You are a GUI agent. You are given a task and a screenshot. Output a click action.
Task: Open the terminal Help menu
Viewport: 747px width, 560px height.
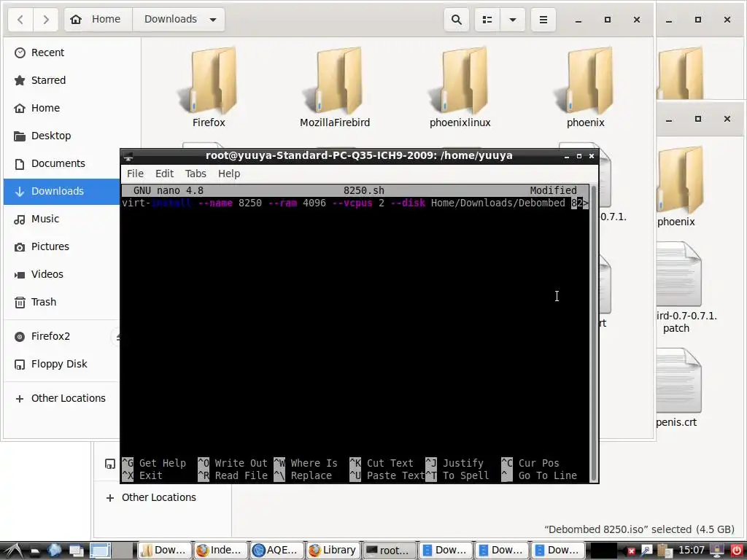(229, 174)
